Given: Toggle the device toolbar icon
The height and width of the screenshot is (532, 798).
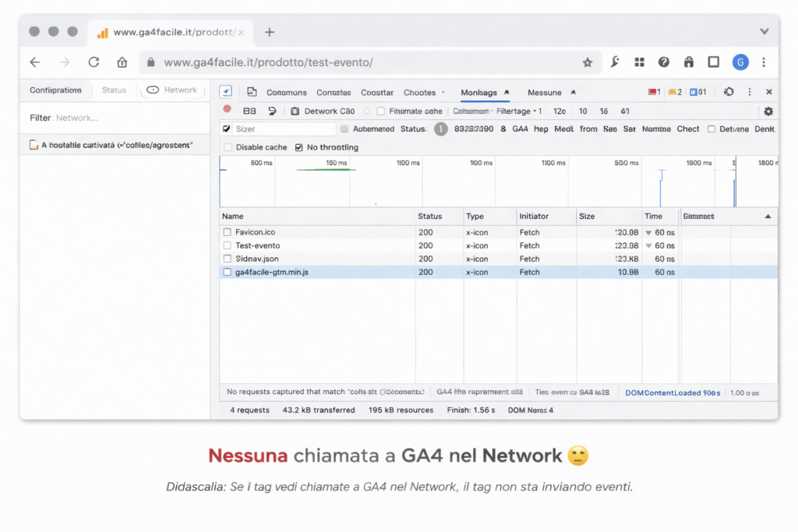Looking at the screenshot, I should tap(252, 92).
